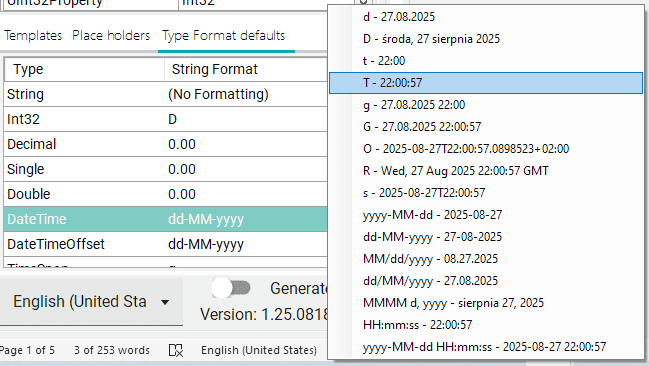This screenshot has width=649, height=366.
Task: Open the English (United States) language dropdown
Action: pyautogui.click(x=91, y=302)
